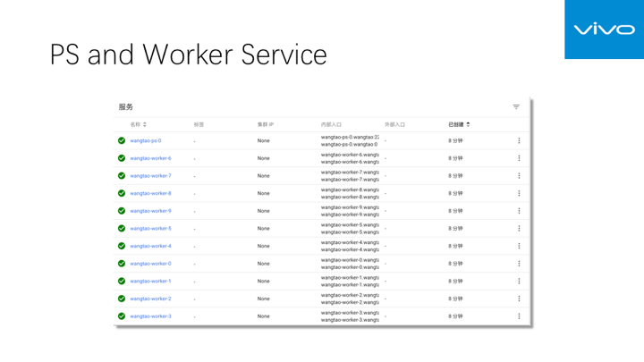644x362 pixels.
Task: Click green status check of wangtao-worker-9
Action: pos(122,211)
